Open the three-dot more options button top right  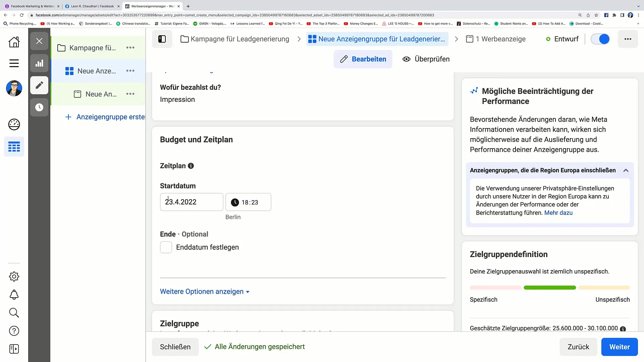(x=628, y=39)
